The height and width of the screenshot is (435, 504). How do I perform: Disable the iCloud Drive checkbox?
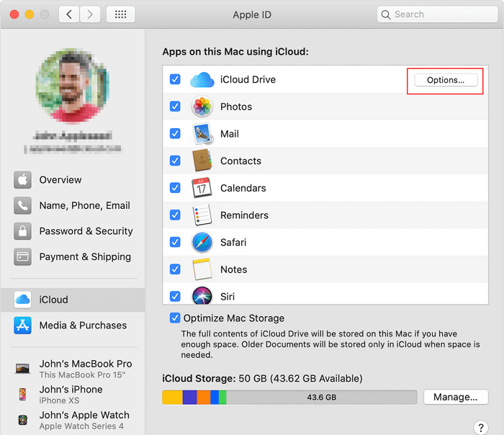pos(175,79)
